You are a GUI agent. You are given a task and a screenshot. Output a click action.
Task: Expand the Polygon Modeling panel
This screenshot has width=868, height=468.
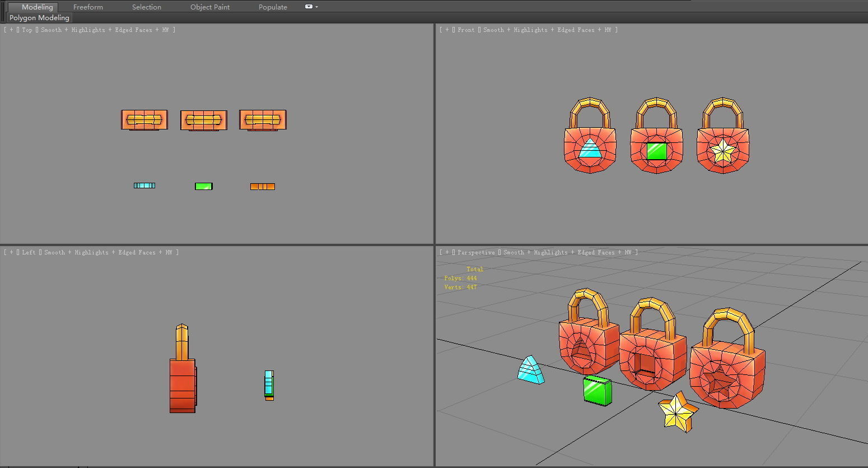39,17
